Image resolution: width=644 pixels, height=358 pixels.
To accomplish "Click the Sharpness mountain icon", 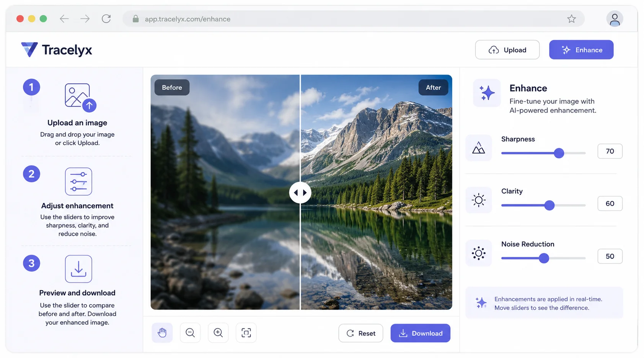I will point(479,148).
